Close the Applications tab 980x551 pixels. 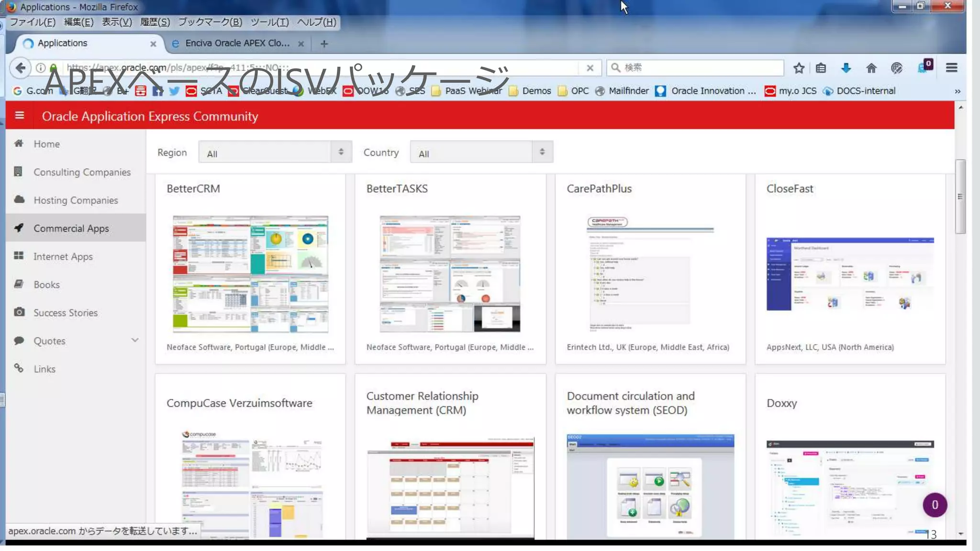coord(153,44)
